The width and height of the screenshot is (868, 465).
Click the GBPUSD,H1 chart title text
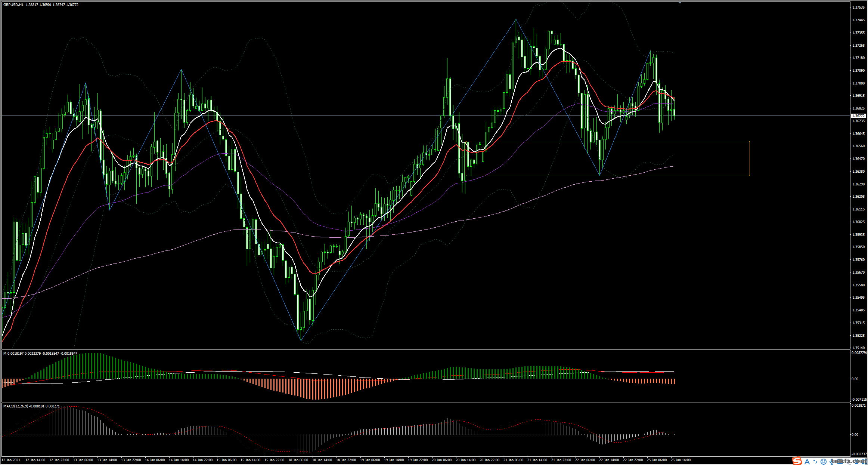click(13, 4)
